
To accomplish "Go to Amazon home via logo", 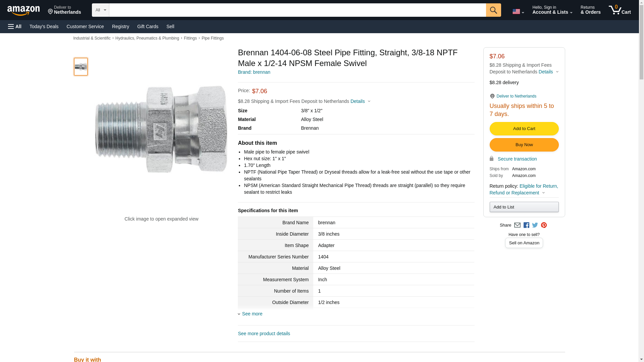I will [23, 10].
